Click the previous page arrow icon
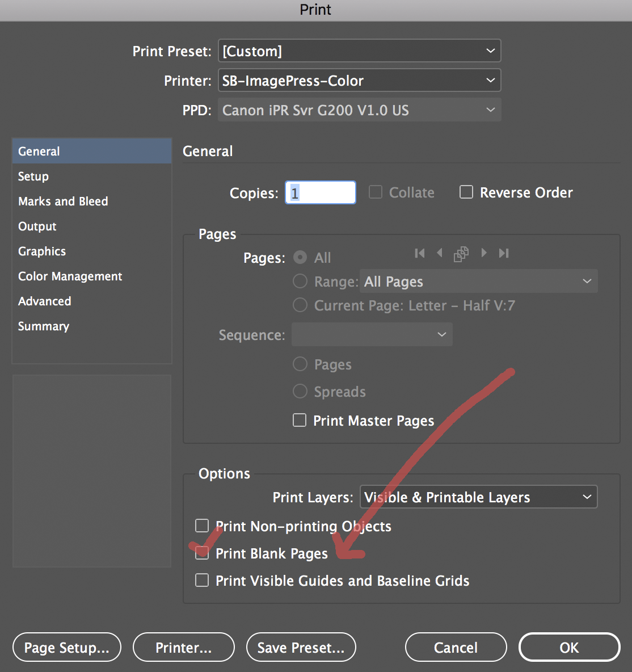632x672 pixels. click(440, 253)
